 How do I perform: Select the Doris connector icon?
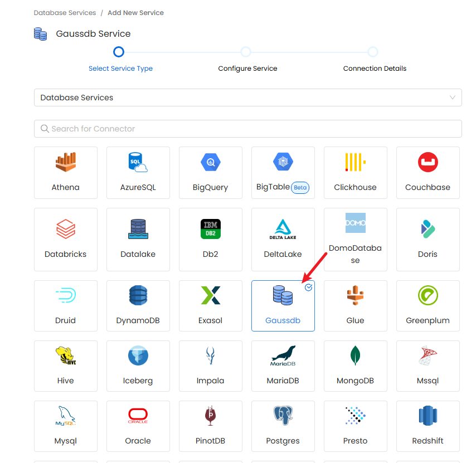(428, 229)
